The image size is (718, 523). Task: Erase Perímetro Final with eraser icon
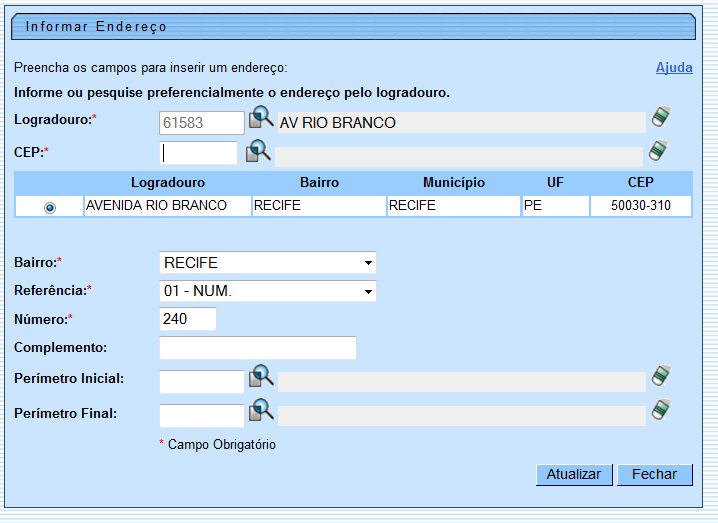(660, 410)
